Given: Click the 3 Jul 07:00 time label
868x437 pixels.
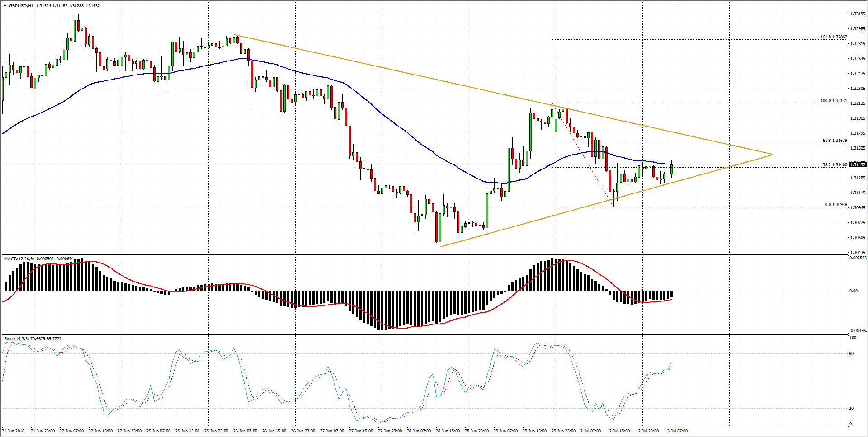Looking at the screenshot, I should pos(677,431).
